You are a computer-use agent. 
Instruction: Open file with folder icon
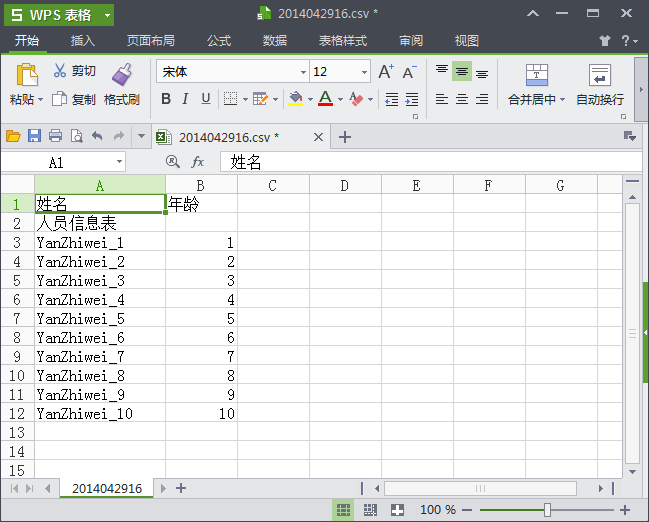pyautogui.click(x=13, y=136)
